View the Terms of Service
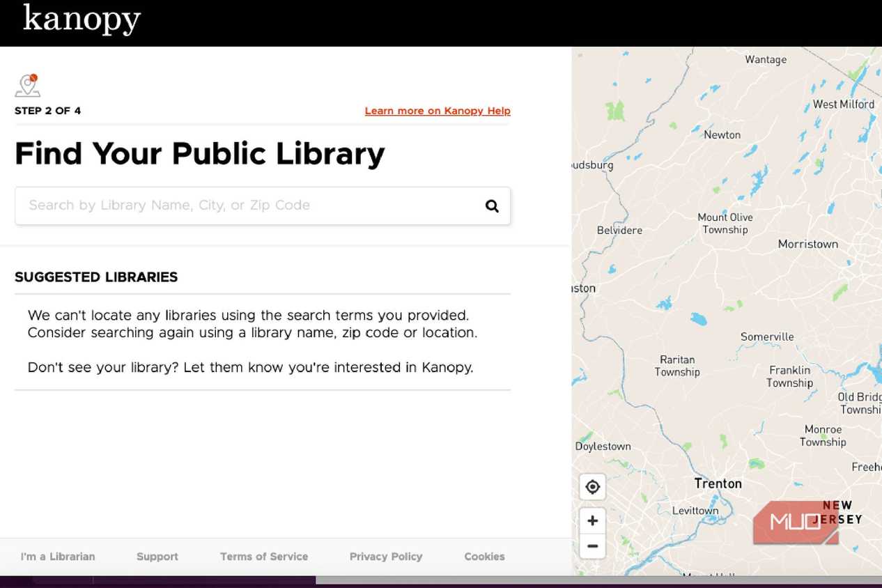This screenshot has height=588, width=882. 264,557
